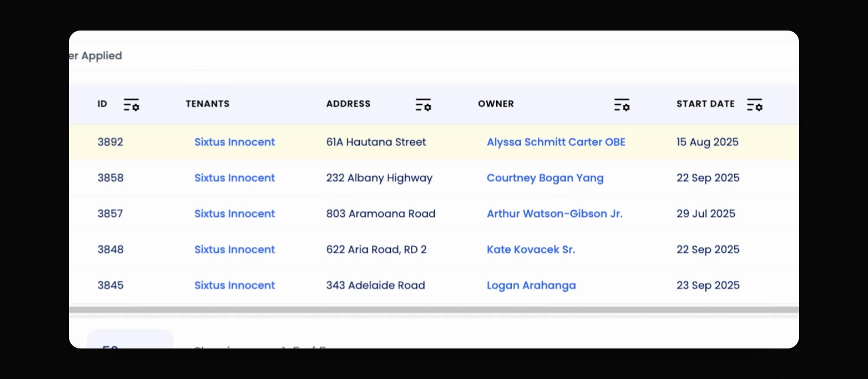Click address 803 Aramoana Road
Screen dimensions: 868x379
381,214
